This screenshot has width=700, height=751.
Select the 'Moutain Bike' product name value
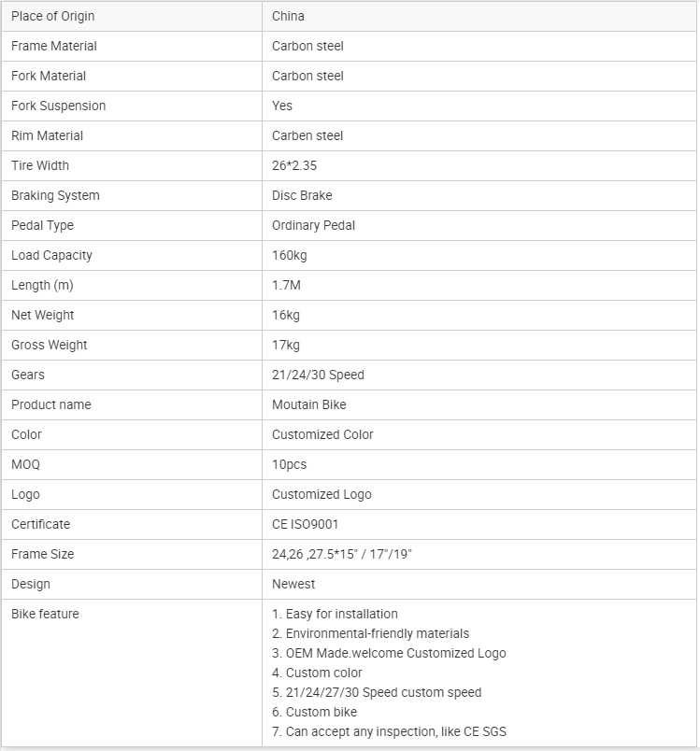[308, 404]
